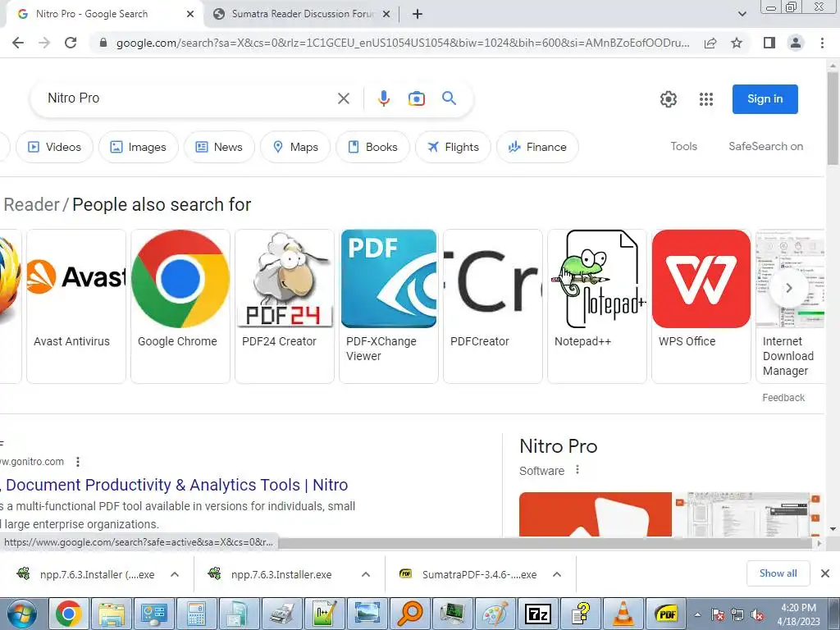Filter results by News
Screen dimensions: 840x630
219,147
